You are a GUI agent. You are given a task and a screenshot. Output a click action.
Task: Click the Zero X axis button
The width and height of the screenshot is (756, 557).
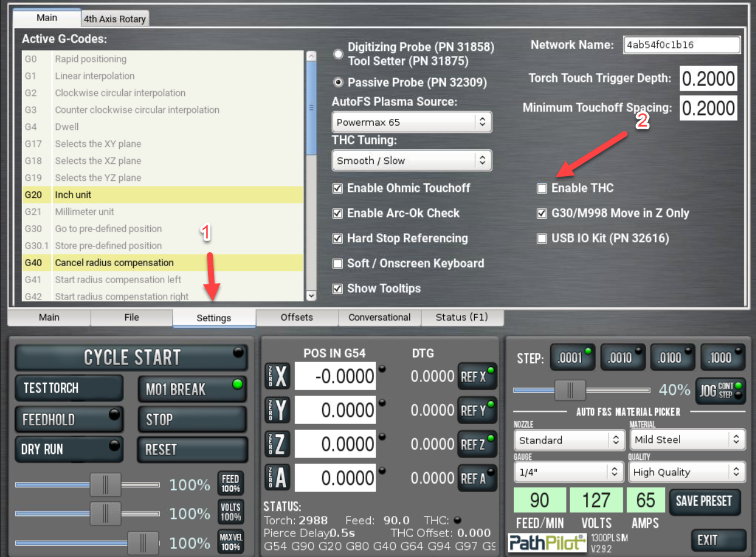277,376
